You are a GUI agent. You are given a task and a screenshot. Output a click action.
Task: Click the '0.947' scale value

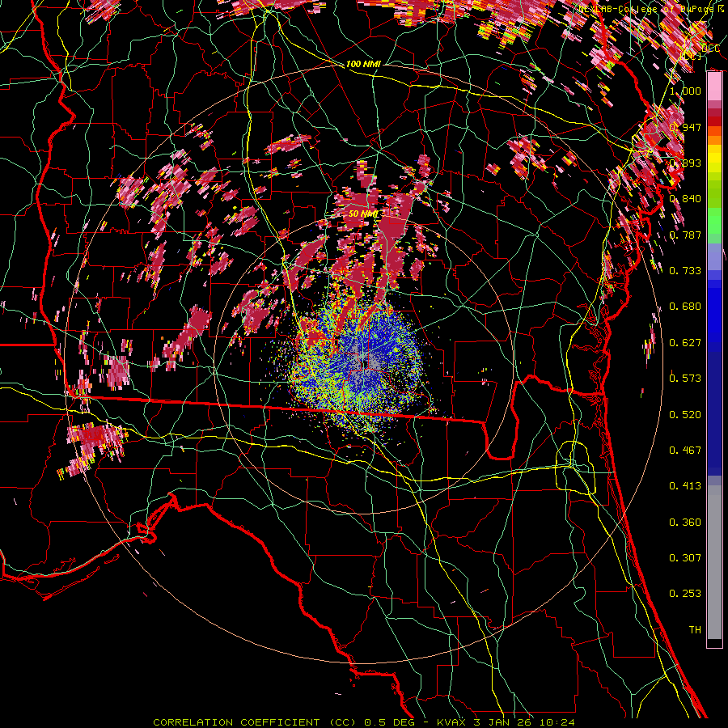click(685, 127)
